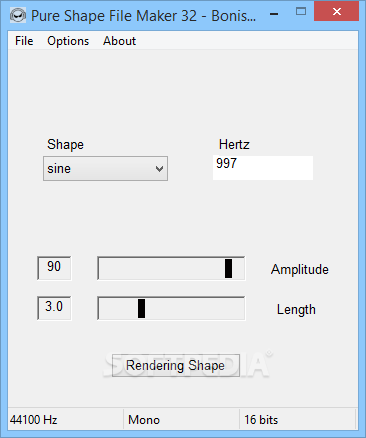
Task: Click the 44100 Hz status panel
Action: point(65,420)
